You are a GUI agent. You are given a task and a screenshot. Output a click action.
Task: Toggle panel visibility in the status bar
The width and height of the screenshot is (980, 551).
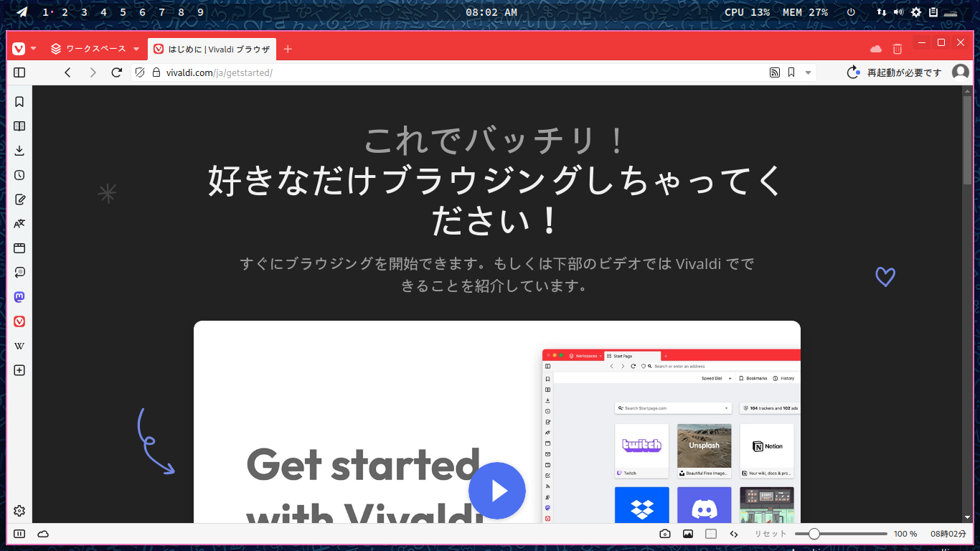pyautogui.click(x=19, y=534)
